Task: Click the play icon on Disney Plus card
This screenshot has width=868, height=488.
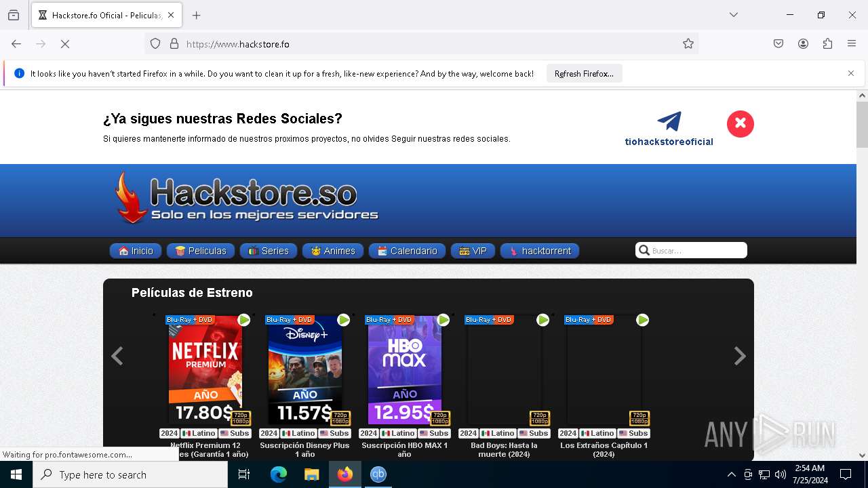Action: click(x=344, y=320)
